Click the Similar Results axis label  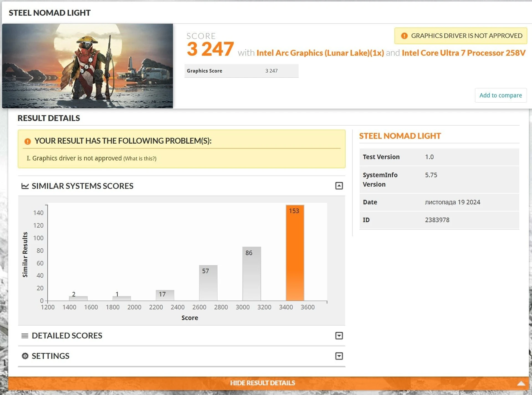coord(25,255)
